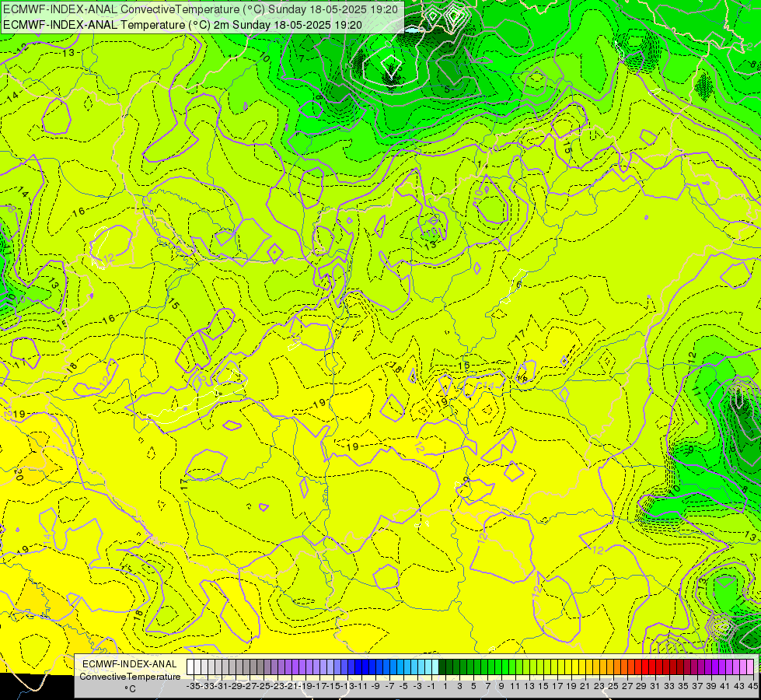Select the -25 legend scale label

tap(264, 686)
